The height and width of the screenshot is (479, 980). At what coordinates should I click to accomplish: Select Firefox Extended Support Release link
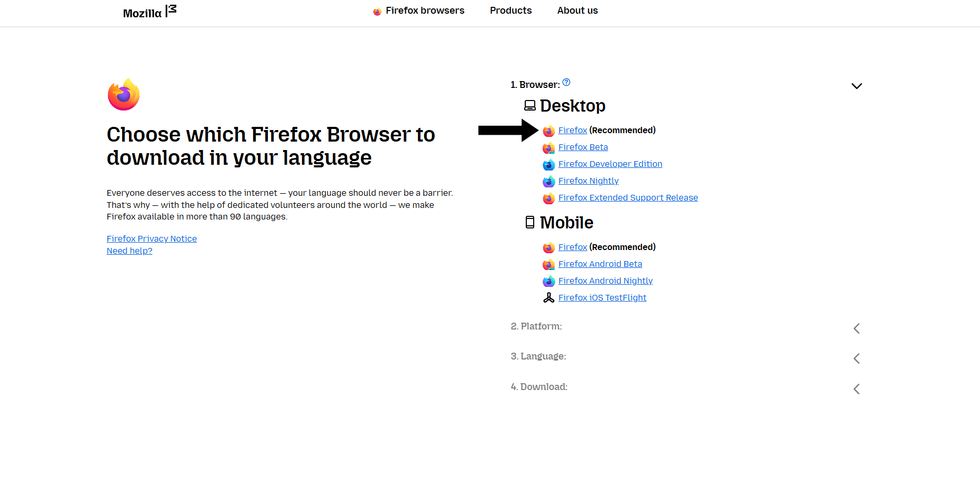[x=628, y=197]
